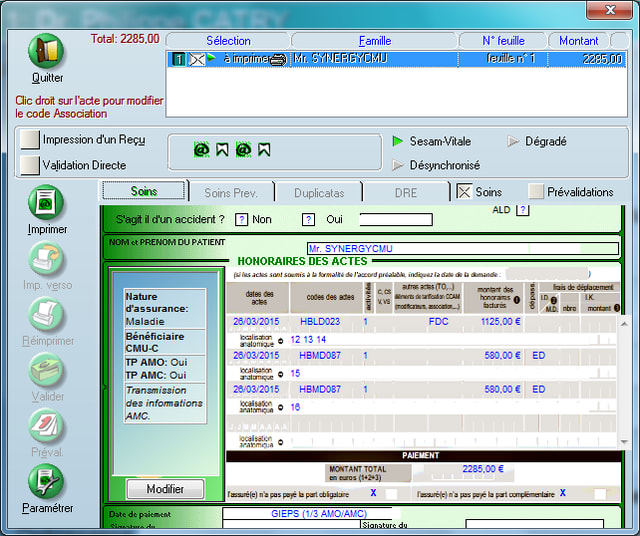
Task: Sort by the Famille column header
Action: [375, 41]
